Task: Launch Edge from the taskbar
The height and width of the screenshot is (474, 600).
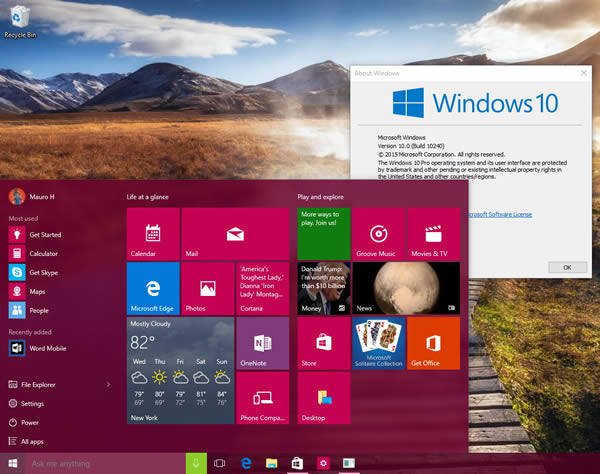Action: pos(246,464)
